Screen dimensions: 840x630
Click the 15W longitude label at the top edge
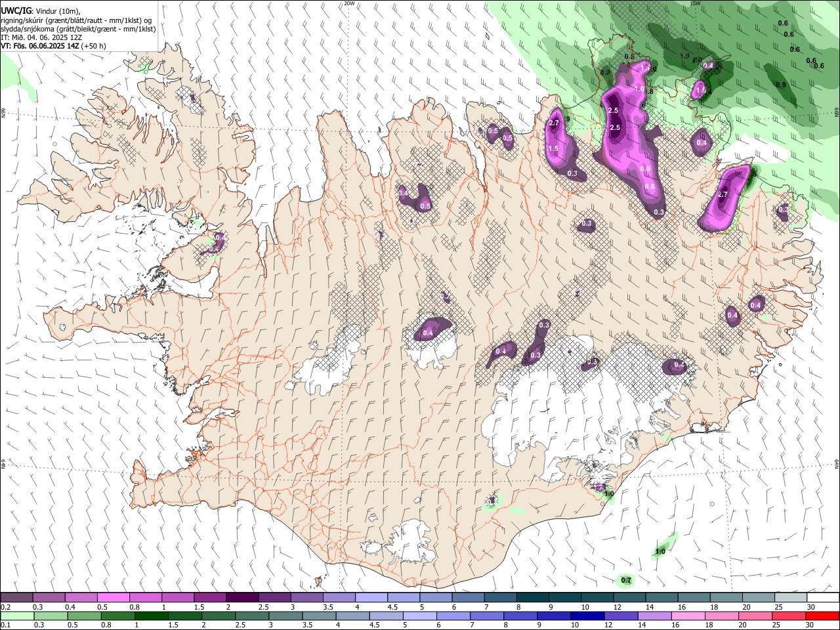(x=695, y=3)
